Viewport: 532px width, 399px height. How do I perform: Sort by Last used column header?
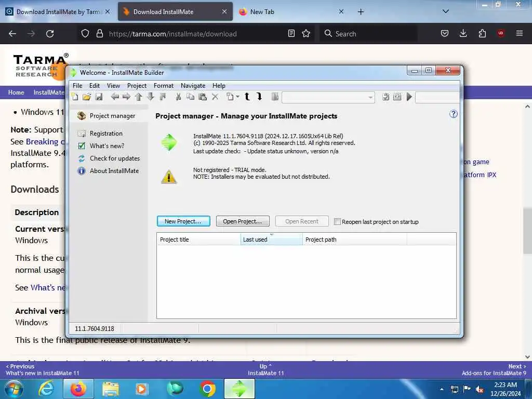coord(271,239)
